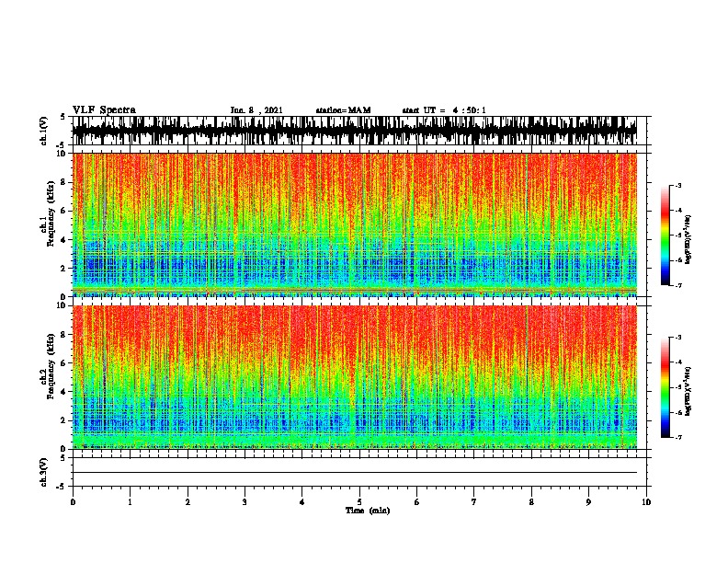The height and width of the screenshot is (563, 728).
Task: Click the "-5" tick on ch.3(V) axis
Action: point(62,487)
